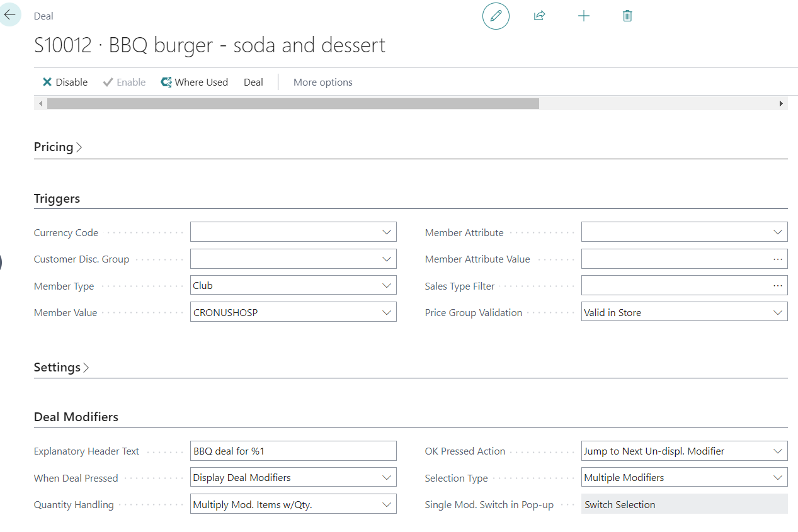Collapse the Deal Modifiers section header
Image resolution: width=798 pixels, height=532 pixels.
(76, 417)
